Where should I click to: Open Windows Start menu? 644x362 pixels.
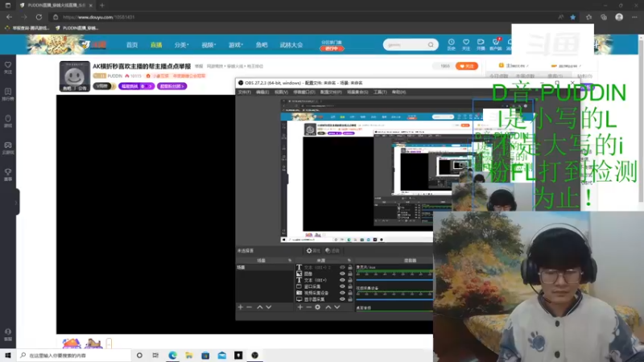tap(8, 356)
